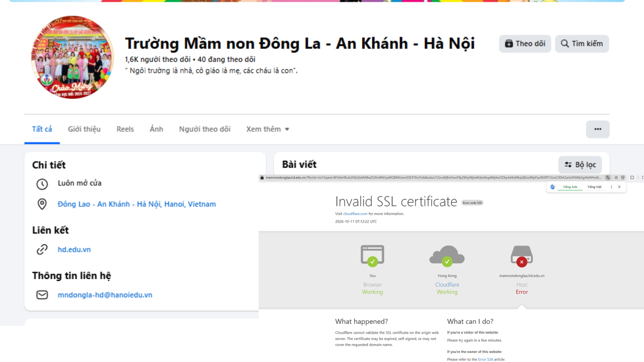The image size is (644, 362).
Task: Switch to the Tất cả tab
Action: click(42, 129)
